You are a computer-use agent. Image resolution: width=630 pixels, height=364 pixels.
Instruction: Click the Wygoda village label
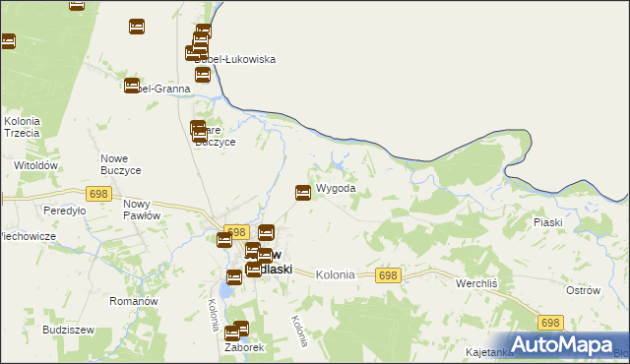tap(336, 188)
